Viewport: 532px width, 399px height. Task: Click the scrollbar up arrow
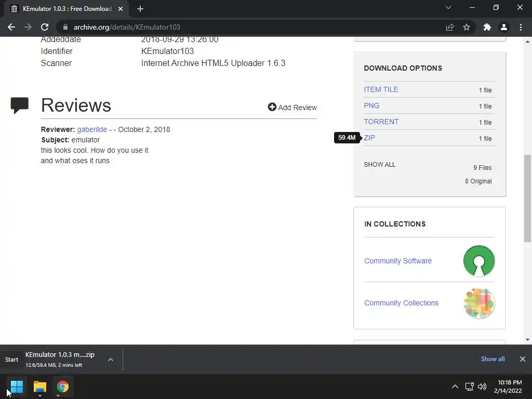point(527,42)
